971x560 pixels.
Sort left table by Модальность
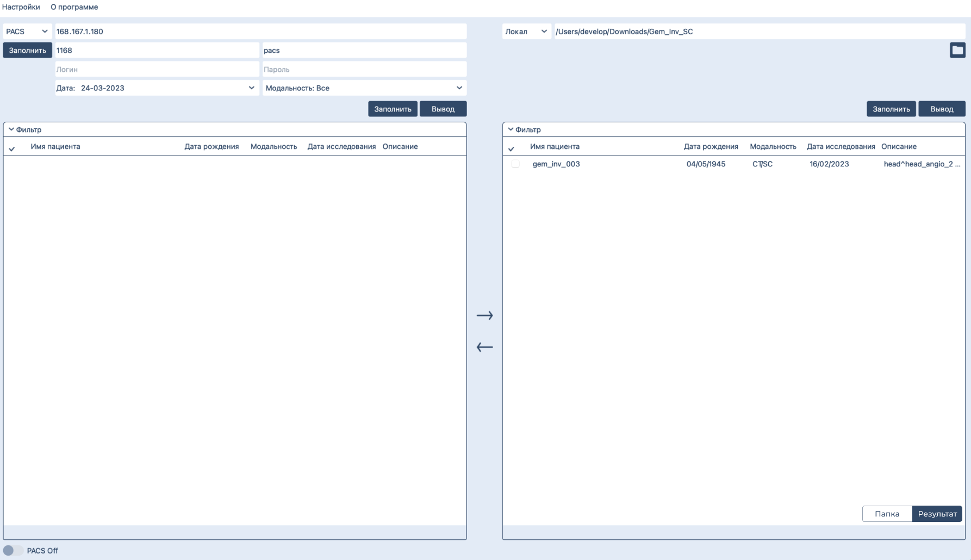coord(273,146)
